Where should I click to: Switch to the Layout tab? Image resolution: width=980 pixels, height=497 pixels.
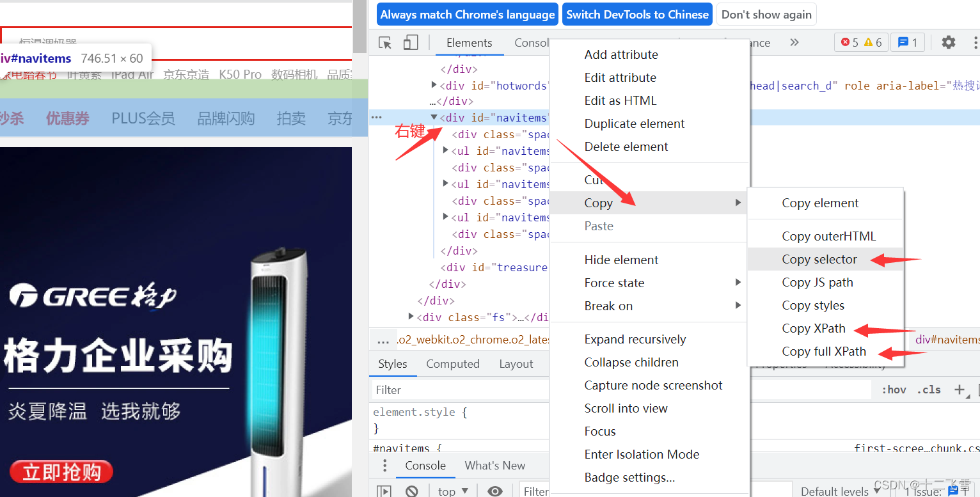(516, 364)
